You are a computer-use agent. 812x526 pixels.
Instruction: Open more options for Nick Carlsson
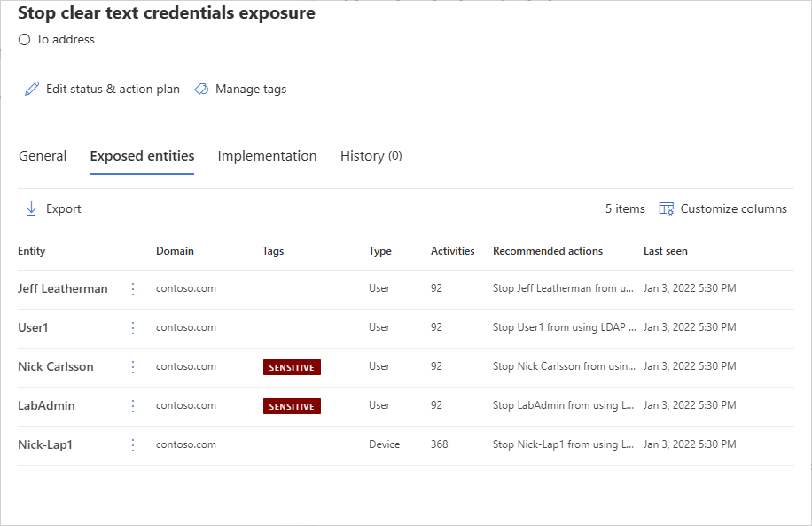point(133,367)
